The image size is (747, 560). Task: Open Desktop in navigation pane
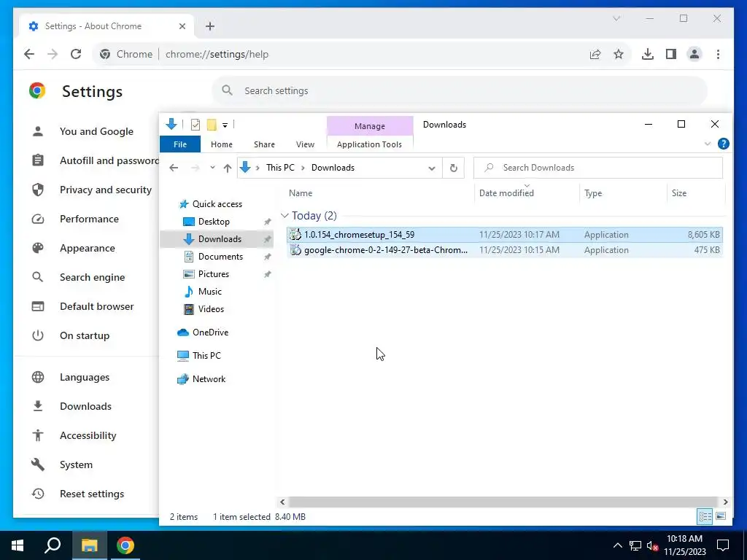(x=214, y=222)
